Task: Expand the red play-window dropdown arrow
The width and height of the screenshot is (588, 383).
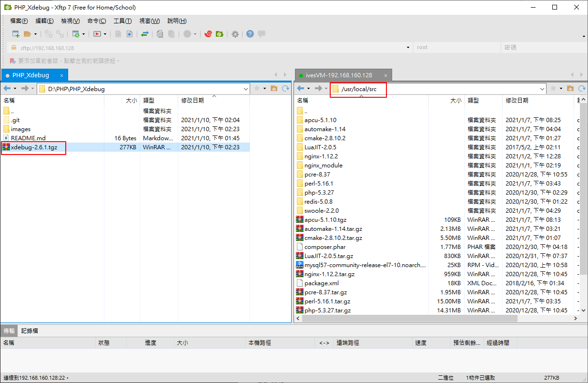Action: 105,34
